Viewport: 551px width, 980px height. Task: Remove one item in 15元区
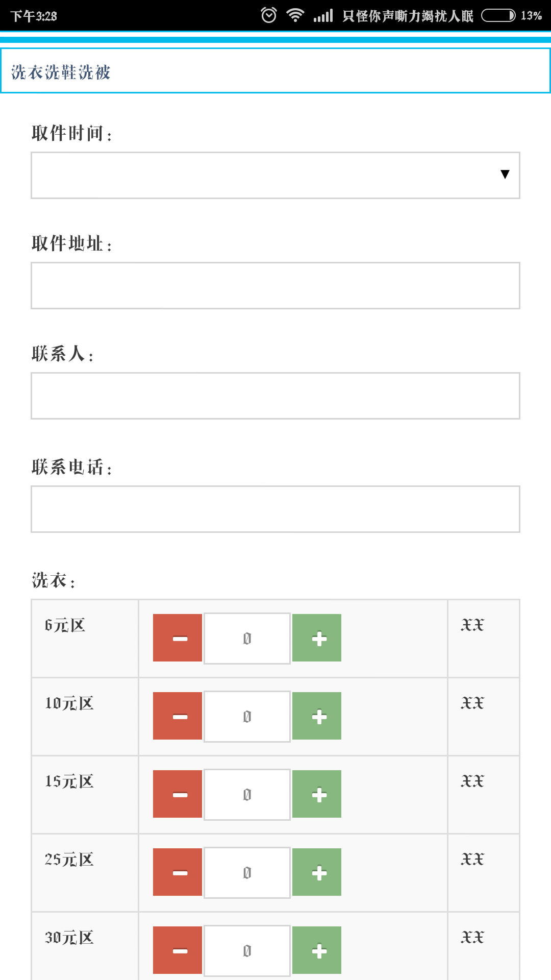coord(178,794)
